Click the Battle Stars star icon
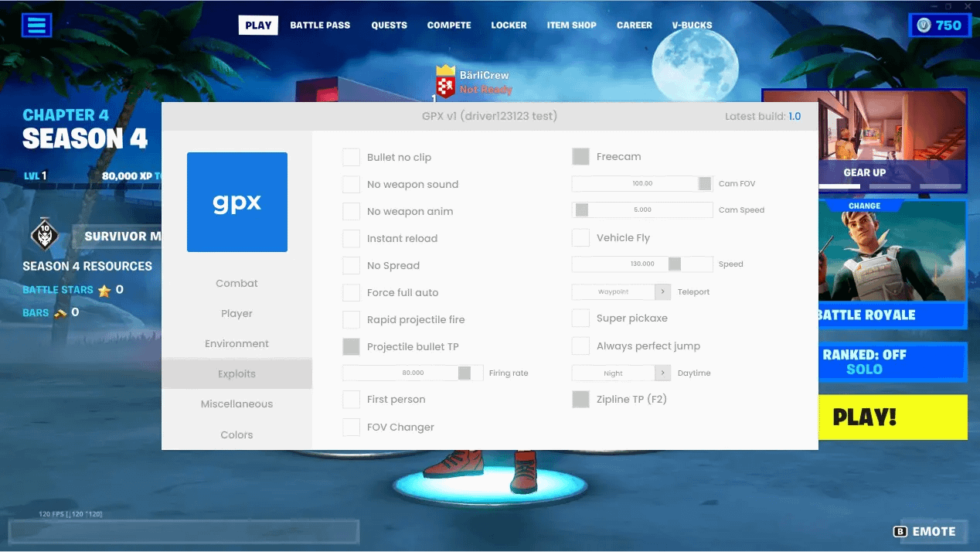This screenshot has width=980, height=552. (104, 291)
